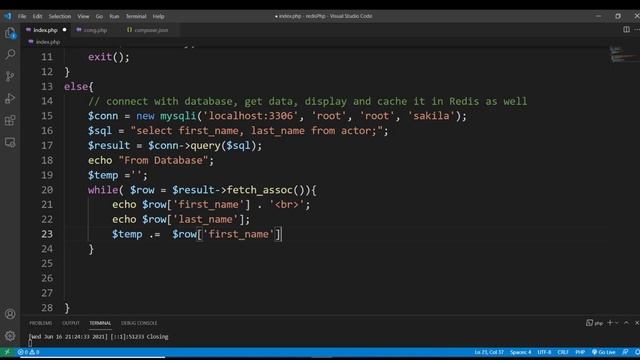Switch to the Output panel tab
The height and width of the screenshot is (360, 640).
click(71, 323)
